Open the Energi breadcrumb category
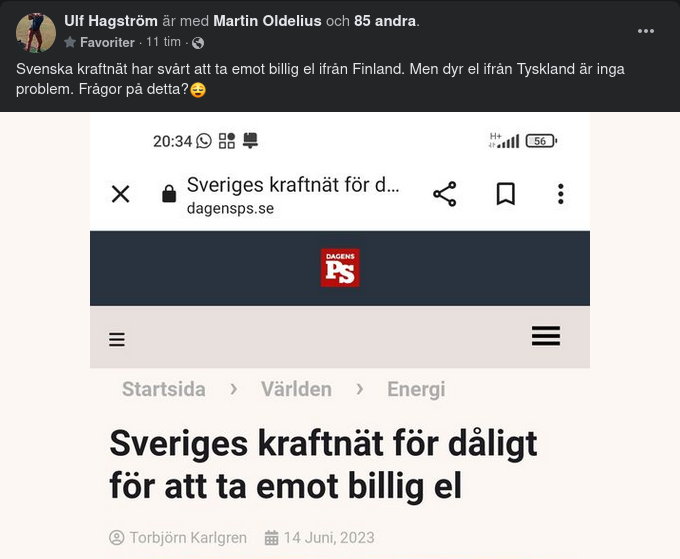Screen dimensions: 680x559 point(416,389)
